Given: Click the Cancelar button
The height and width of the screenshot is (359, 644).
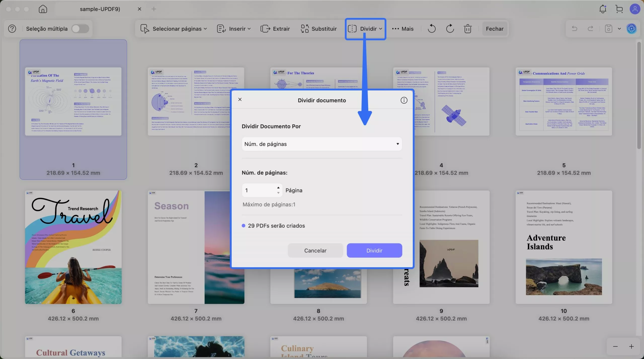Looking at the screenshot, I should 315,250.
